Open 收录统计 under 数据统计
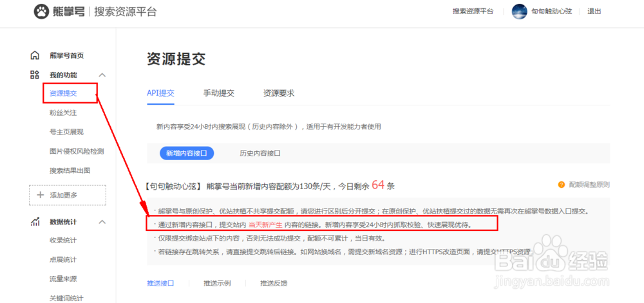The height and width of the screenshot is (303, 644). coord(63,240)
